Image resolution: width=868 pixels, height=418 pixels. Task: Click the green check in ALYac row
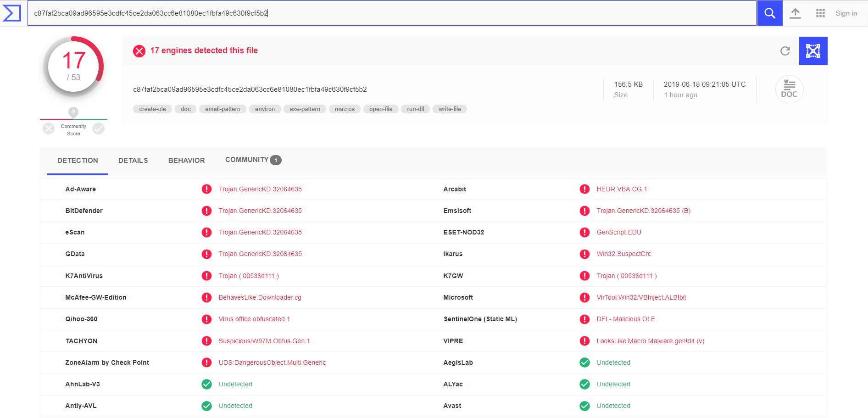click(584, 384)
